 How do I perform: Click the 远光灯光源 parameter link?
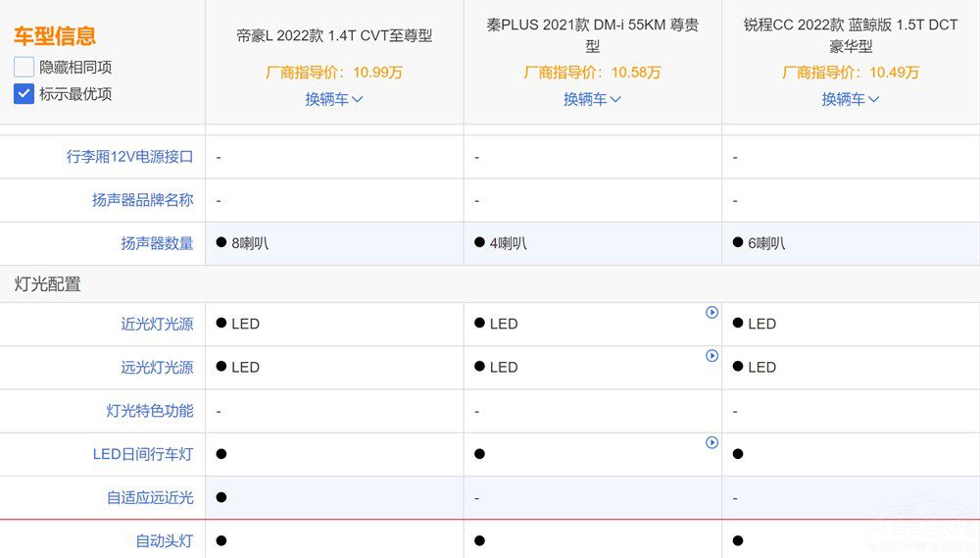pyautogui.click(x=157, y=367)
